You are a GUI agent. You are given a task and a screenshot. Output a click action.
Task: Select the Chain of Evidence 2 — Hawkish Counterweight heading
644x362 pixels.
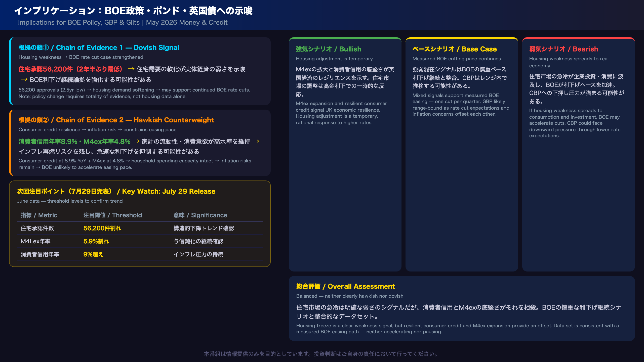click(x=116, y=120)
